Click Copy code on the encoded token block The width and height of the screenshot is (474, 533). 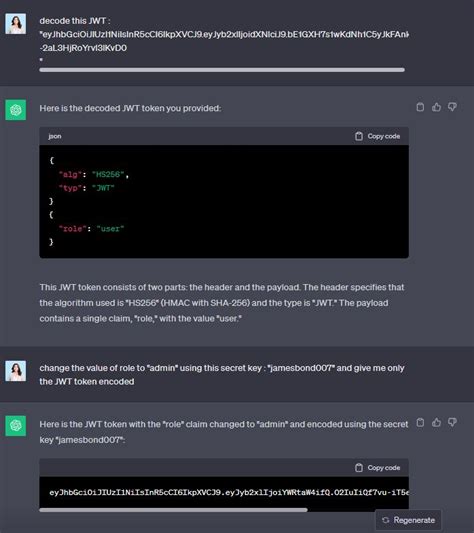(x=377, y=468)
